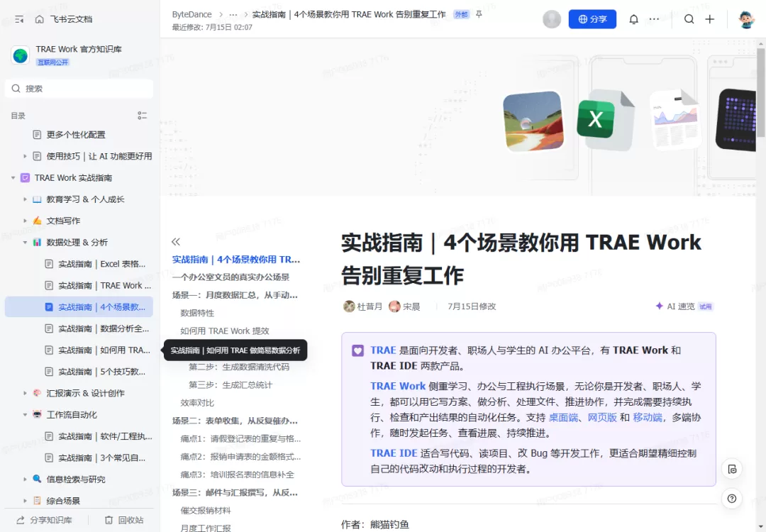Pin the document with the pin icon

[x=479, y=14]
